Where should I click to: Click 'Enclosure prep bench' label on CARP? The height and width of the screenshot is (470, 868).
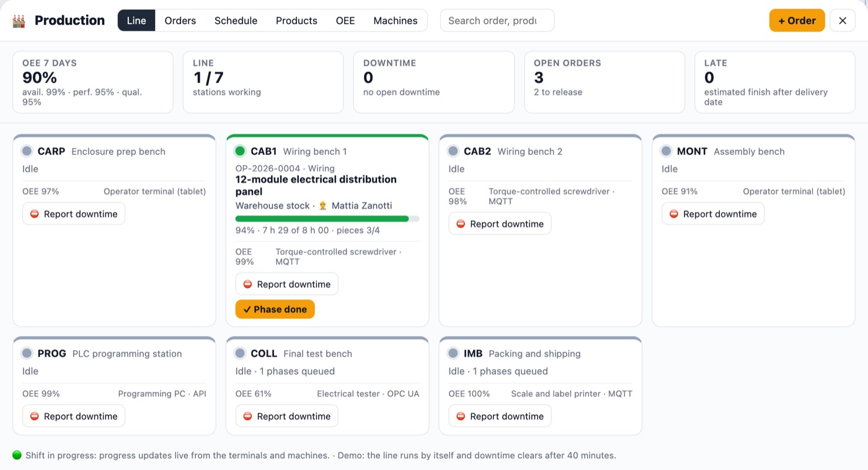(x=118, y=151)
